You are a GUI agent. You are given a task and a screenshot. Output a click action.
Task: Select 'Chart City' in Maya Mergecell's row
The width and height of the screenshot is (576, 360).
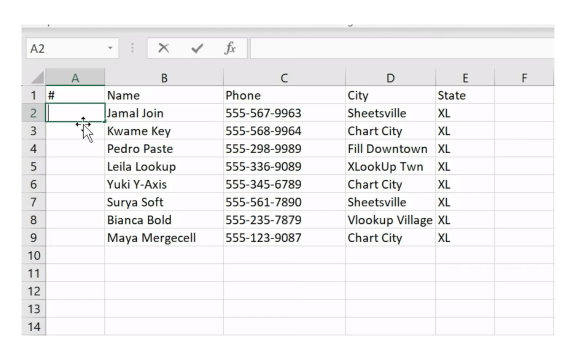click(390, 238)
